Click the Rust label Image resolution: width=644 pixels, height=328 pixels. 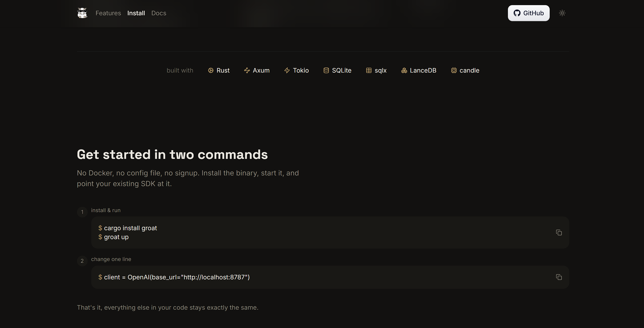point(223,70)
